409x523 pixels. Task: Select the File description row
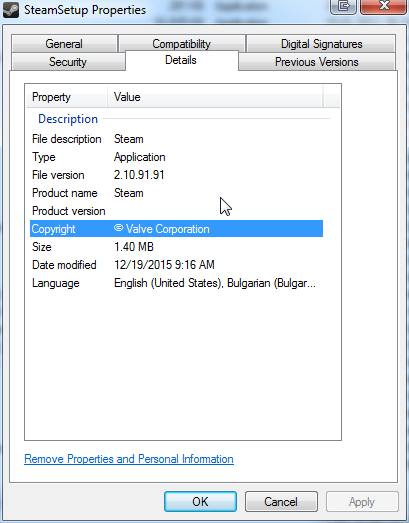coord(176,139)
